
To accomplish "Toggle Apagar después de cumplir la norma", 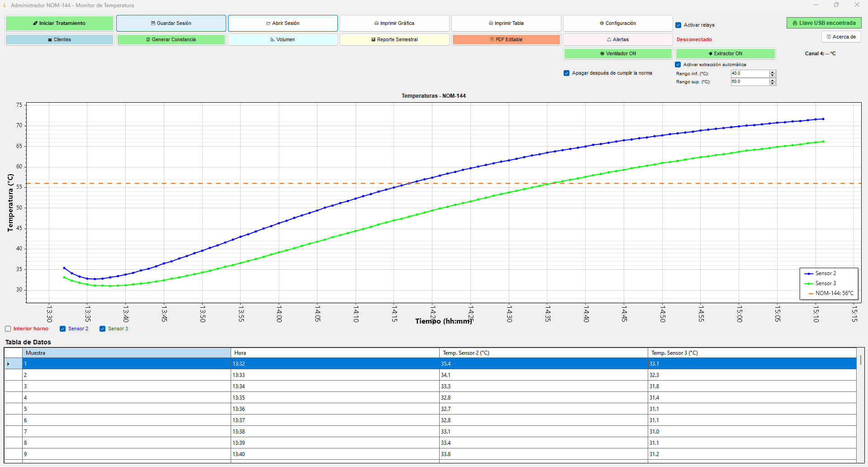I will coord(566,73).
